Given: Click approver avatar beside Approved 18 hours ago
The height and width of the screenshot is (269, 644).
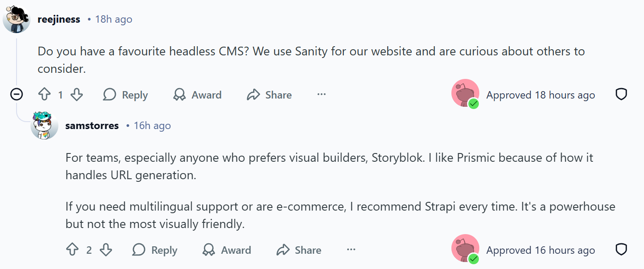Looking at the screenshot, I should tap(465, 93).
